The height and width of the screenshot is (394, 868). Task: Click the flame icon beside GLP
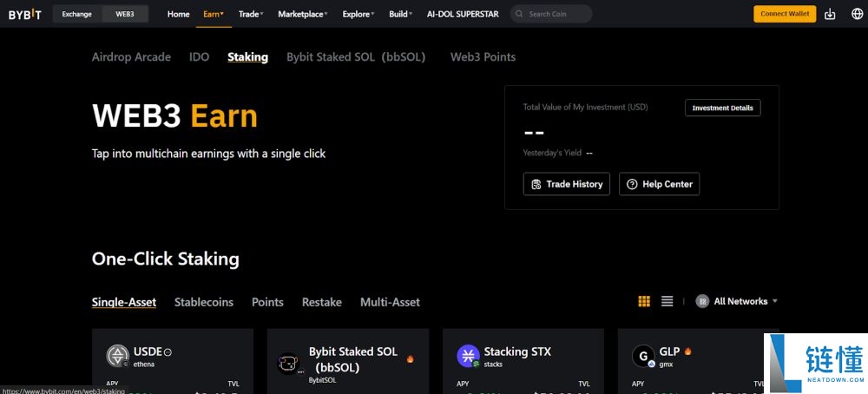tap(687, 351)
